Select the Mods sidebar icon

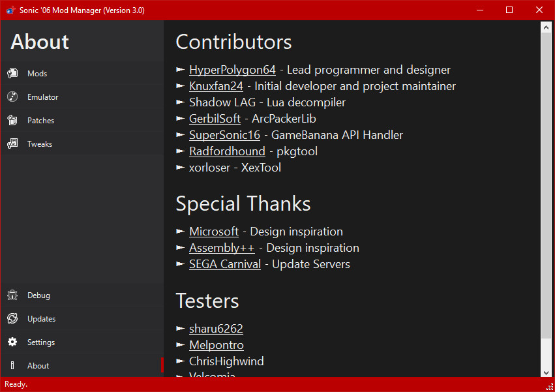tap(14, 73)
